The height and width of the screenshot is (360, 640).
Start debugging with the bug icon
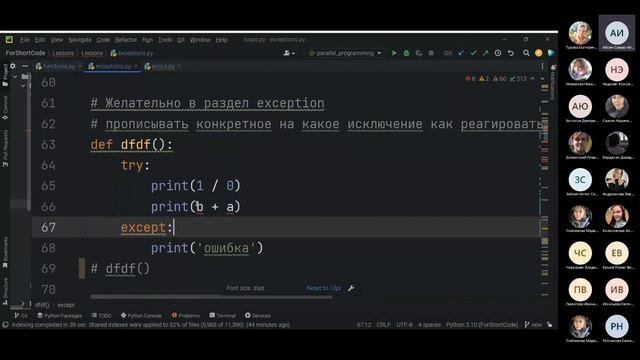[406, 53]
